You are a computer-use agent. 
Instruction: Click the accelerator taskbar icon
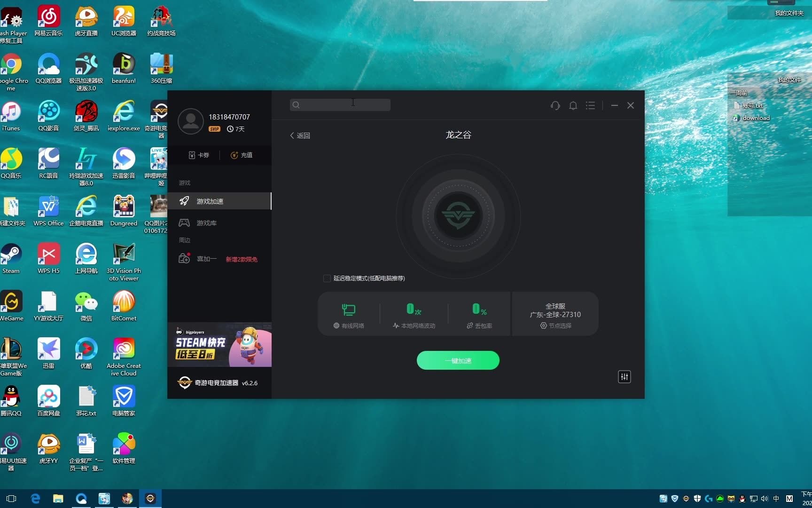pos(150,499)
